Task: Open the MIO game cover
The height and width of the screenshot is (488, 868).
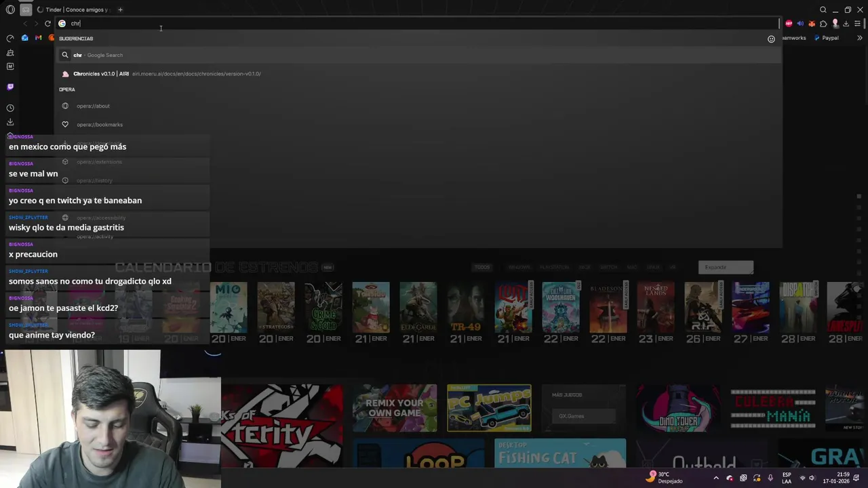Action: [x=229, y=307]
